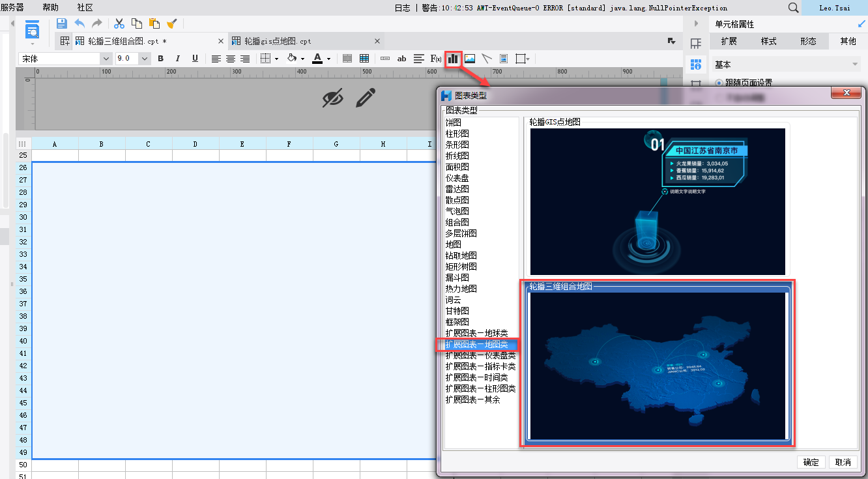Open the search magnifier icon
This screenshot has width=868, height=479.
pyautogui.click(x=793, y=8)
